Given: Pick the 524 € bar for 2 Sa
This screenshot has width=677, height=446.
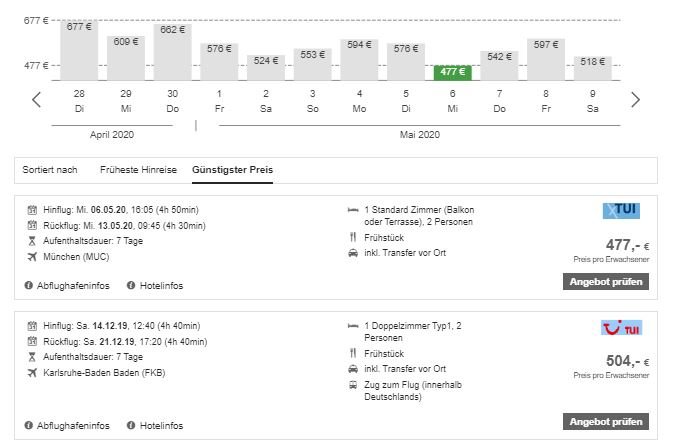Looking at the screenshot, I should (266, 67).
